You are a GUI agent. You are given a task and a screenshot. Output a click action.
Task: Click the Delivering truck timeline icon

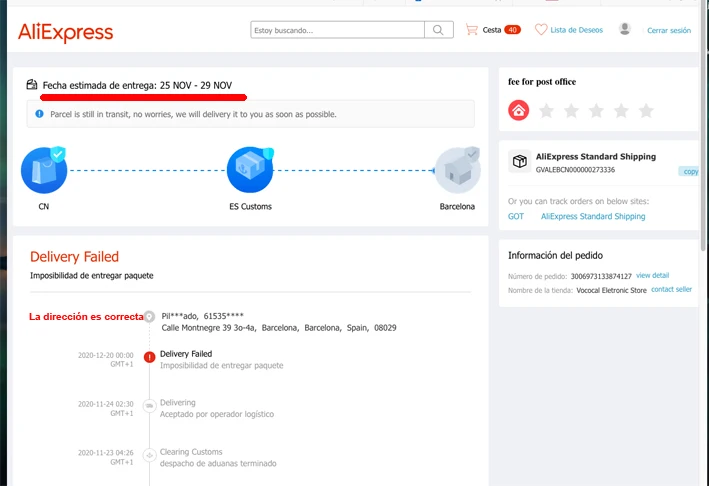[149, 406]
